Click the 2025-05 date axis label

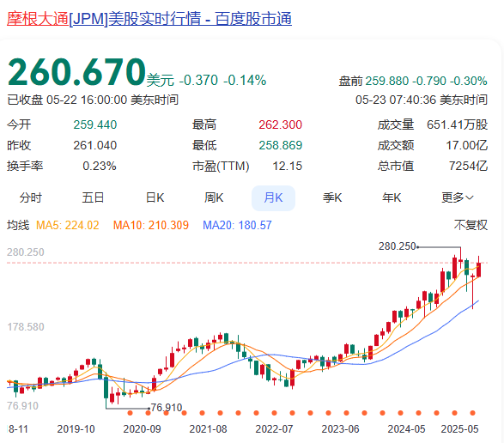coord(459,429)
